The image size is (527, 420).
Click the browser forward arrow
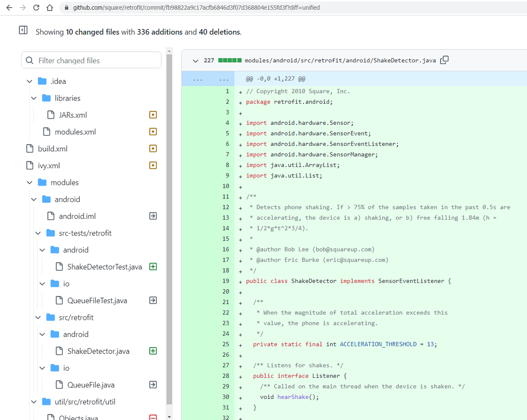(x=23, y=7)
